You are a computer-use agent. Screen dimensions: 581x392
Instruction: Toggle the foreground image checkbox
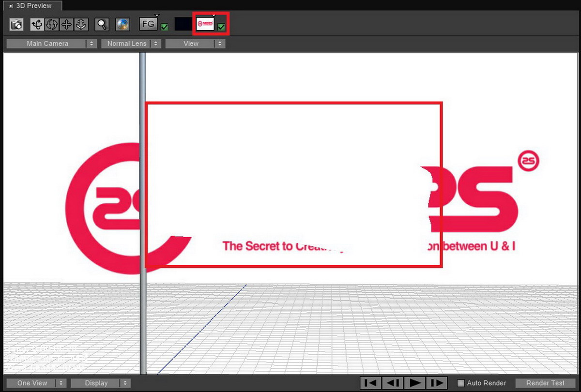165,27
